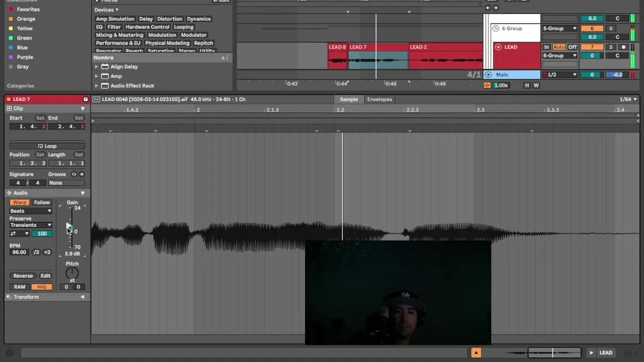Double the BPM with ×2 button

pos(47,252)
